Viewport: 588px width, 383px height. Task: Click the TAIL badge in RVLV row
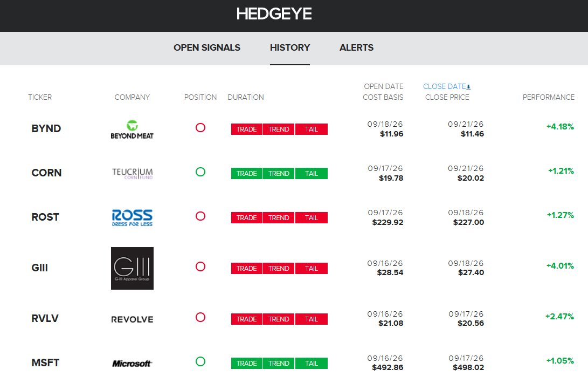pos(312,319)
